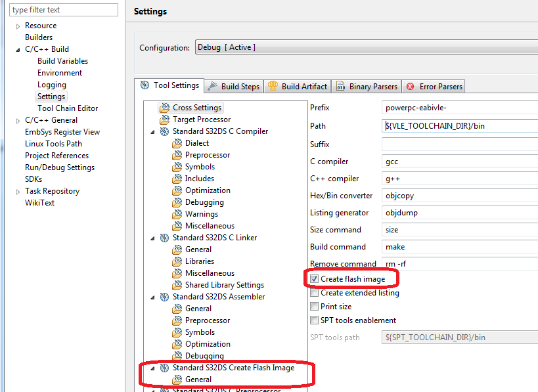Click the Standard S32DS C Linker icon
This screenshot has width=538, height=392.
click(x=164, y=238)
